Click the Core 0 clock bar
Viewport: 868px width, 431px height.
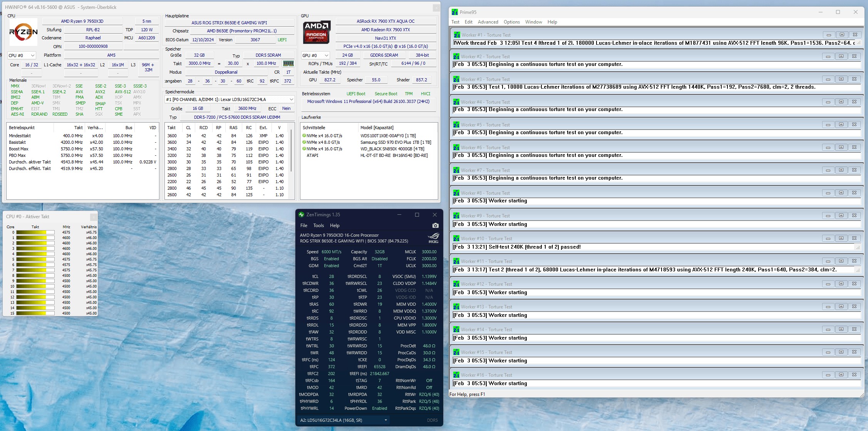(x=35, y=232)
